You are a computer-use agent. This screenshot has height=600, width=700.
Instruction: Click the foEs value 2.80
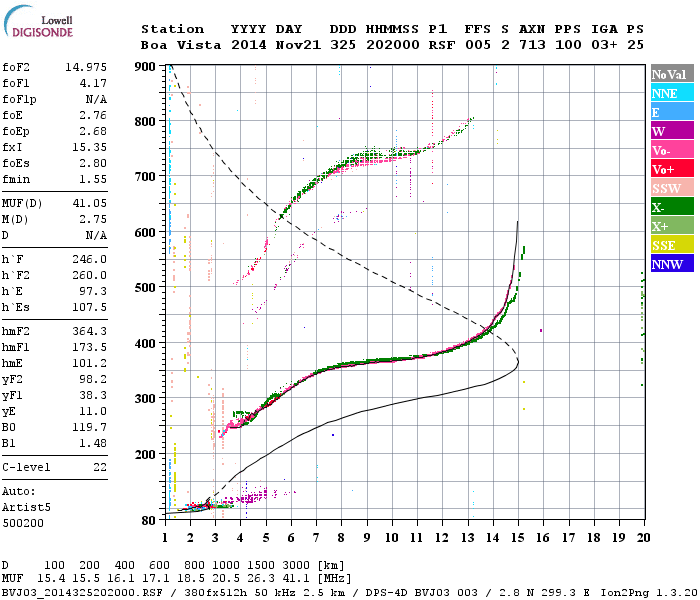pyautogui.click(x=93, y=163)
